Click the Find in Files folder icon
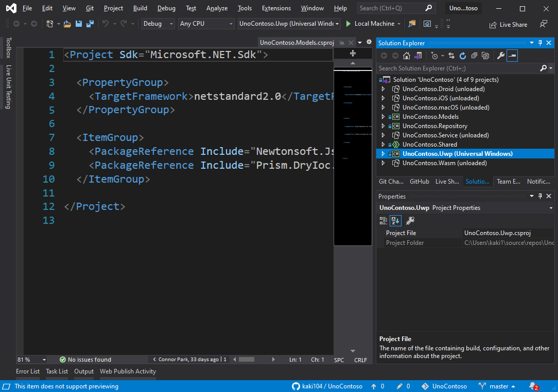This screenshot has height=392, width=558. (x=412, y=24)
